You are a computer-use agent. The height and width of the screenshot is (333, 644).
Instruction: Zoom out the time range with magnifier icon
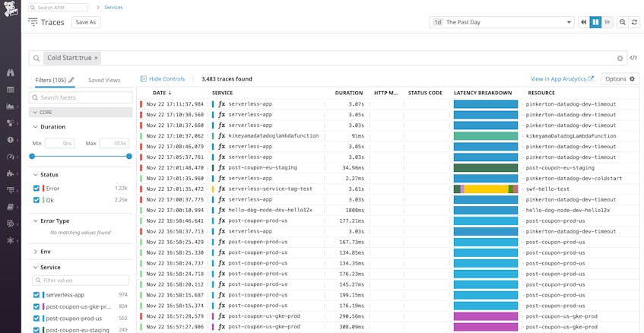[x=623, y=22]
